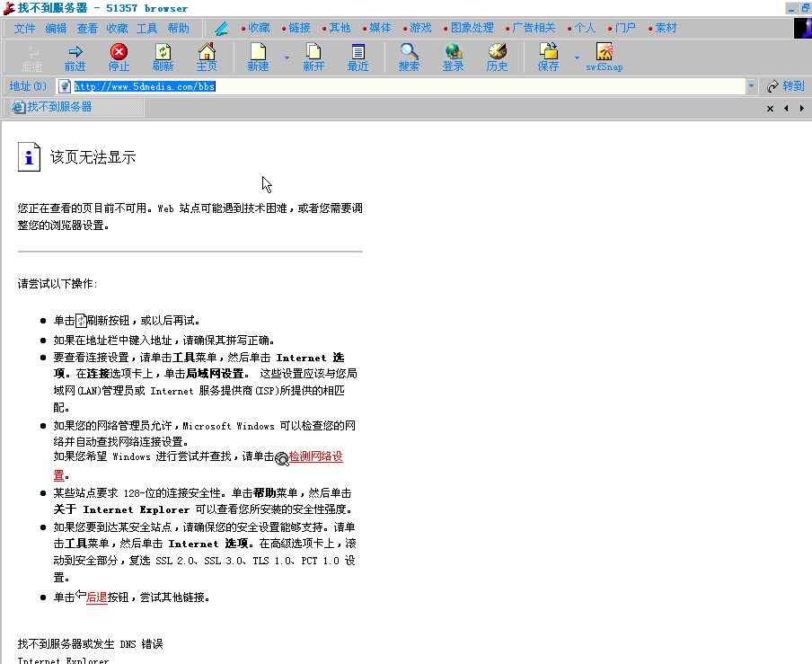The height and width of the screenshot is (664, 812).
Task: Click the Back (后退) toolbar icon
Action: [x=31, y=58]
